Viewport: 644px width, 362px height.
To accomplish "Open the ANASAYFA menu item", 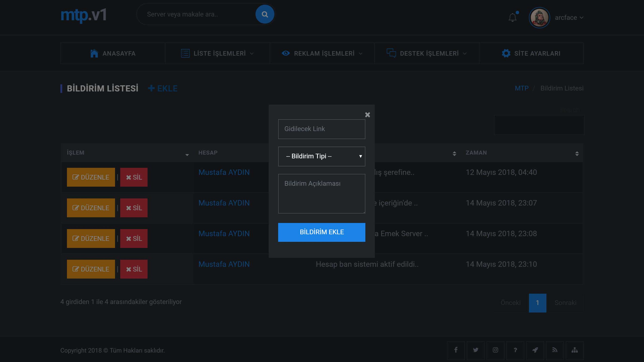I will (x=113, y=53).
